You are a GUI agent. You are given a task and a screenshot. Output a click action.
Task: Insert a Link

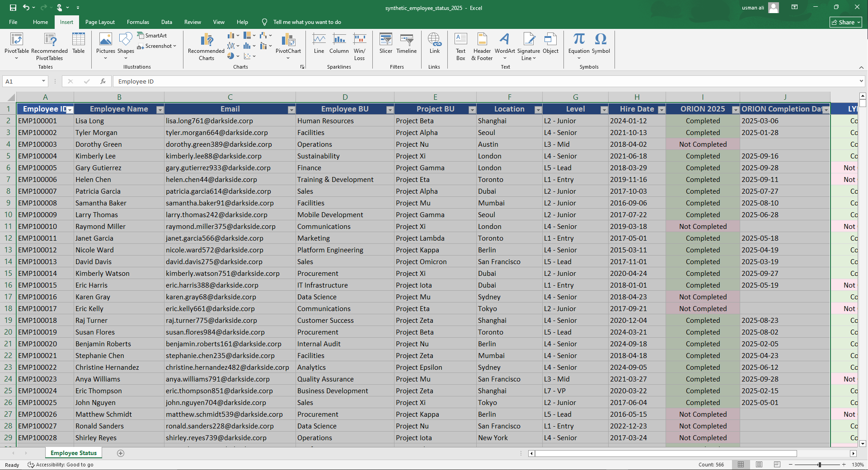click(x=434, y=43)
